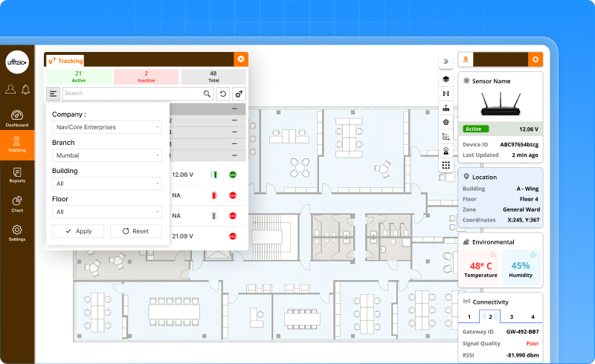Open the Company dropdown
Viewport: 595px width, 364px height.
[107, 127]
